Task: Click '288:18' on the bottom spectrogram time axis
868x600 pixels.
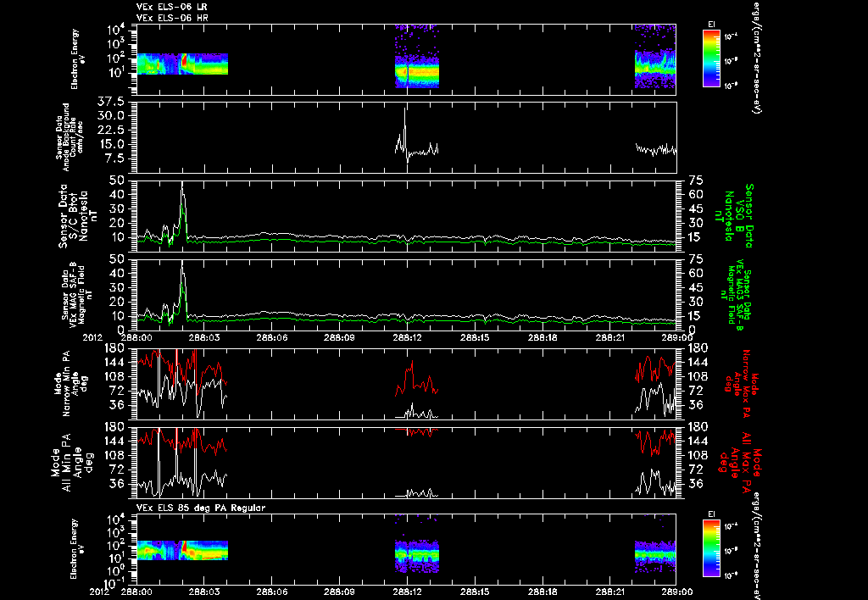Action: pyautogui.click(x=542, y=592)
